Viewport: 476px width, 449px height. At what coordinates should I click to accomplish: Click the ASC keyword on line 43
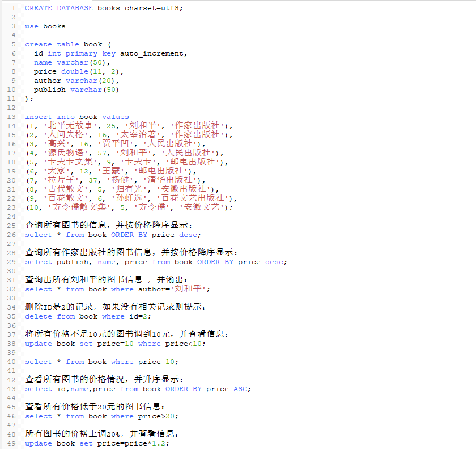[240, 388]
